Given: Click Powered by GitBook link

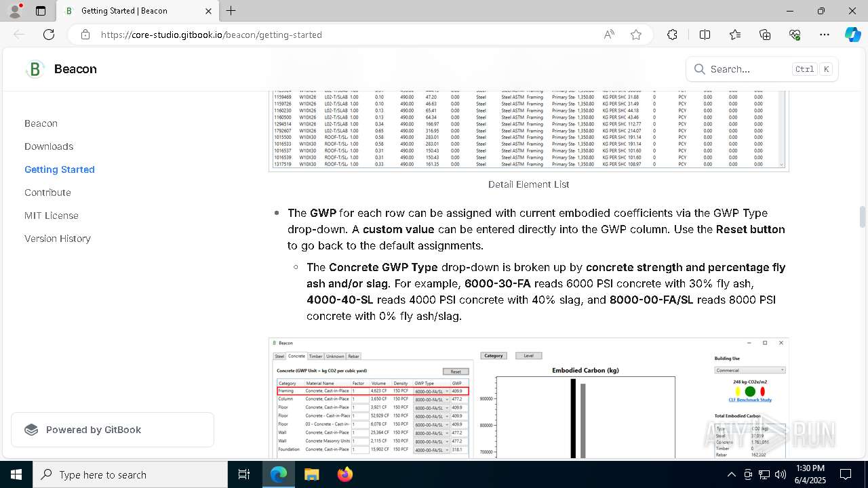Looking at the screenshot, I should [x=113, y=430].
